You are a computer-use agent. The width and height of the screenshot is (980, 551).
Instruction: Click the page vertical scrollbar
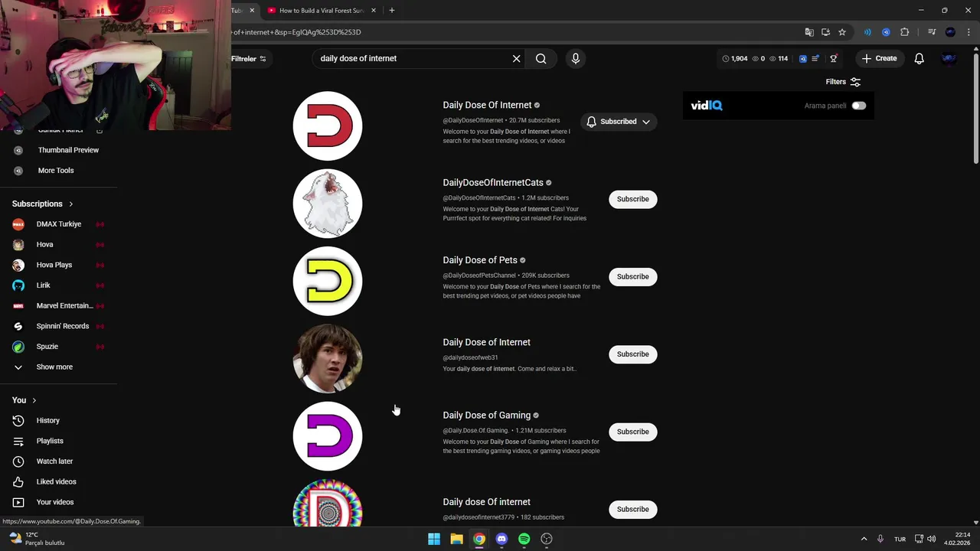pyautogui.click(x=975, y=107)
